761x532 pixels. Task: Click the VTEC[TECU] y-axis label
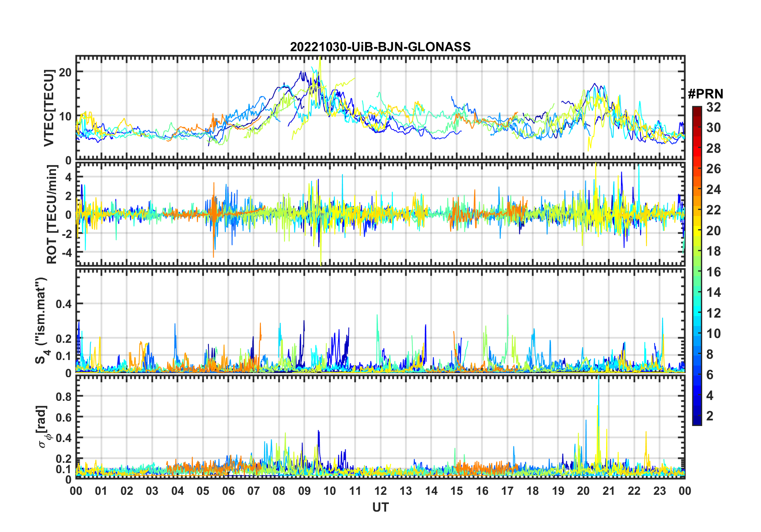[x=49, y=108]
